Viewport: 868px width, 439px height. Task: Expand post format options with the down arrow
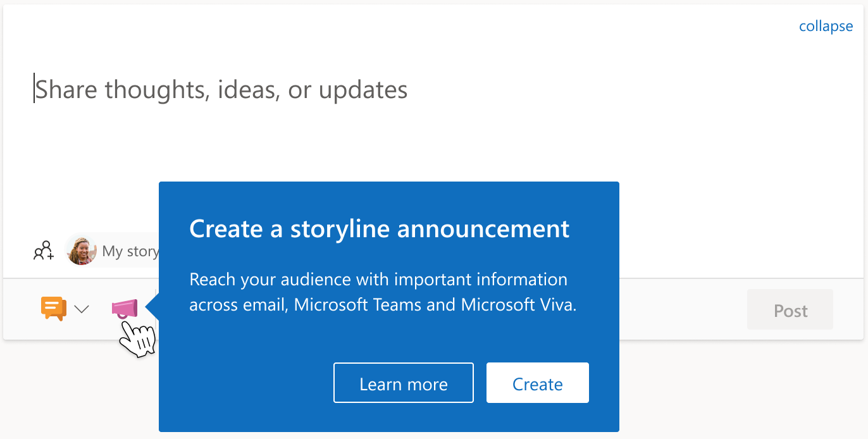pyautogui.click(x=82, y=309)
